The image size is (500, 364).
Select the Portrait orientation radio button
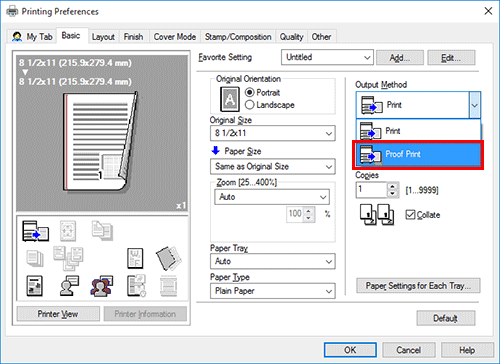[250, 92]
